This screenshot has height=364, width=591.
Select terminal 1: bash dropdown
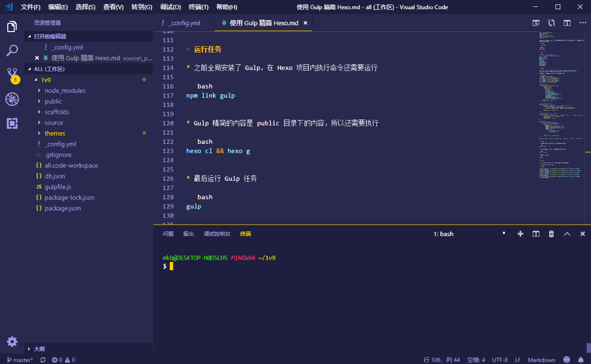pos(469,234)
